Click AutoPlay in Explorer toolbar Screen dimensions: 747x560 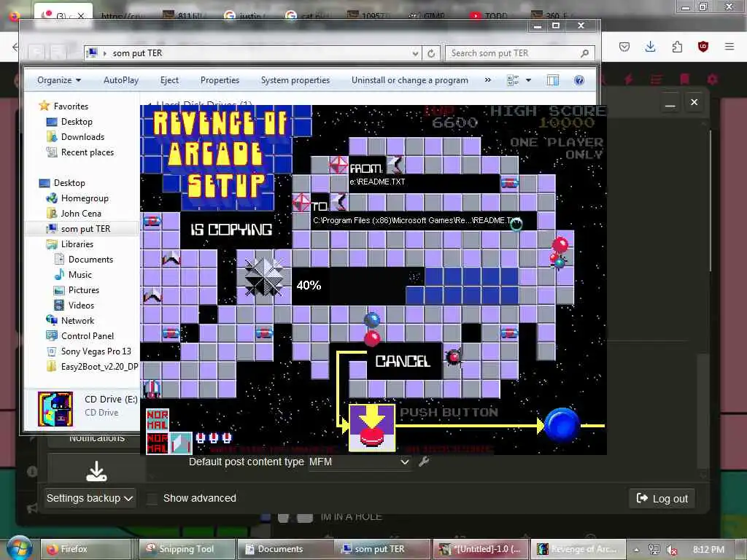[121, 80]
